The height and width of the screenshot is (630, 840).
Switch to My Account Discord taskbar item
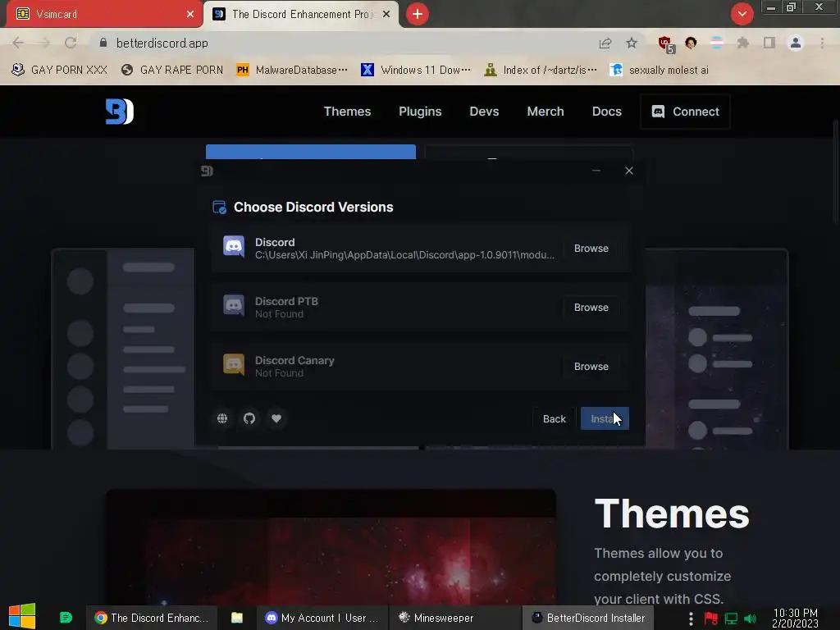coord(322,618)
